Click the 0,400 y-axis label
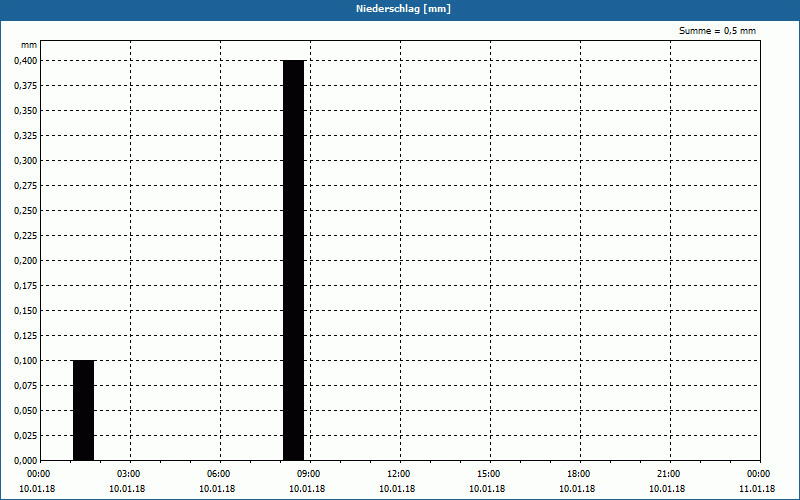800x500 pixels. click(26, 61)
